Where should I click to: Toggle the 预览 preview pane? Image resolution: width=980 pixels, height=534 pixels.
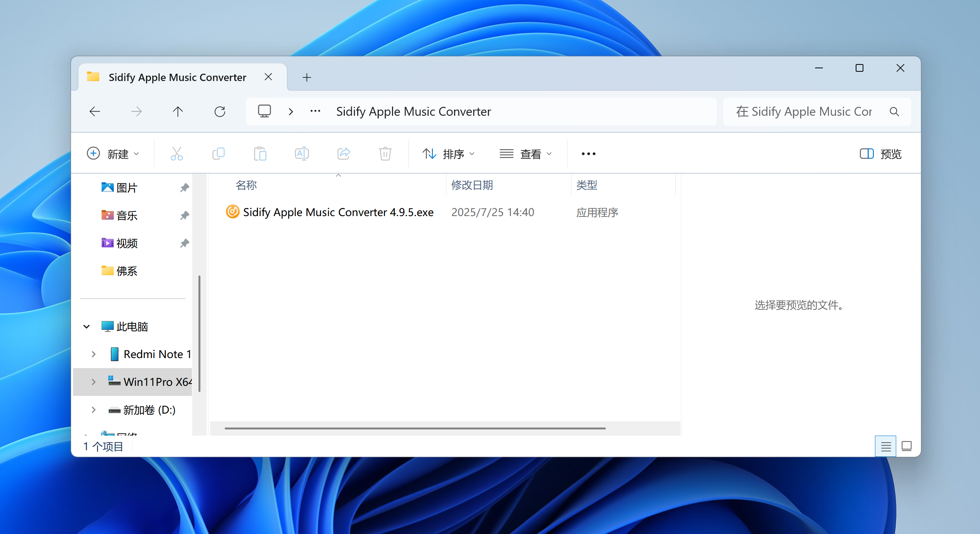tap(880, 154)
